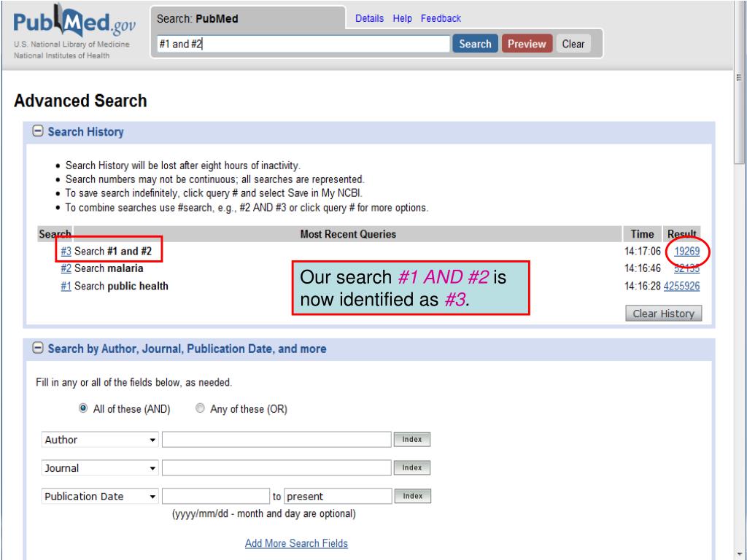Collapse the Search History section
747x560 pixels.
point(38,131)
